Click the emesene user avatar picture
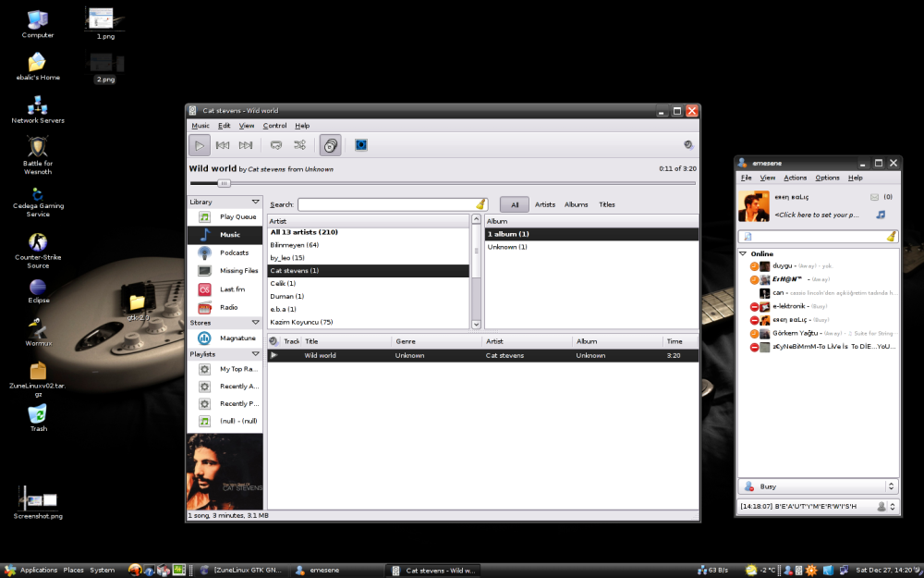This screenshot has width=924, height=578. pos(754,206)
